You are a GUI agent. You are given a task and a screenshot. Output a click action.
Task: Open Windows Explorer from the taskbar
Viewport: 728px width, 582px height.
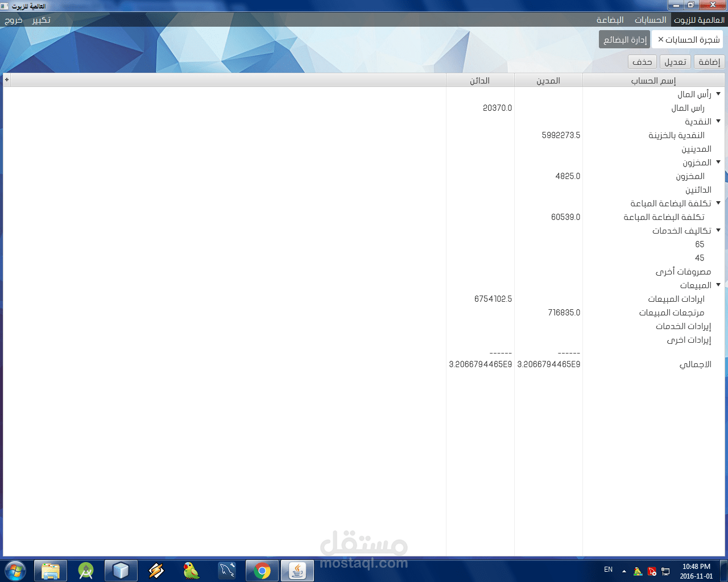[51, 571]
